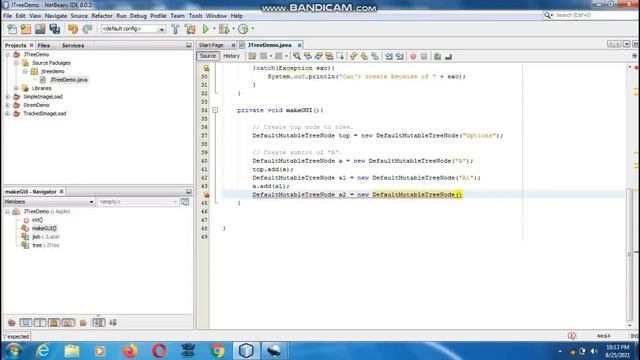Open Google Chrome from the taskbar
640x360 pixels.
(218, 351)
